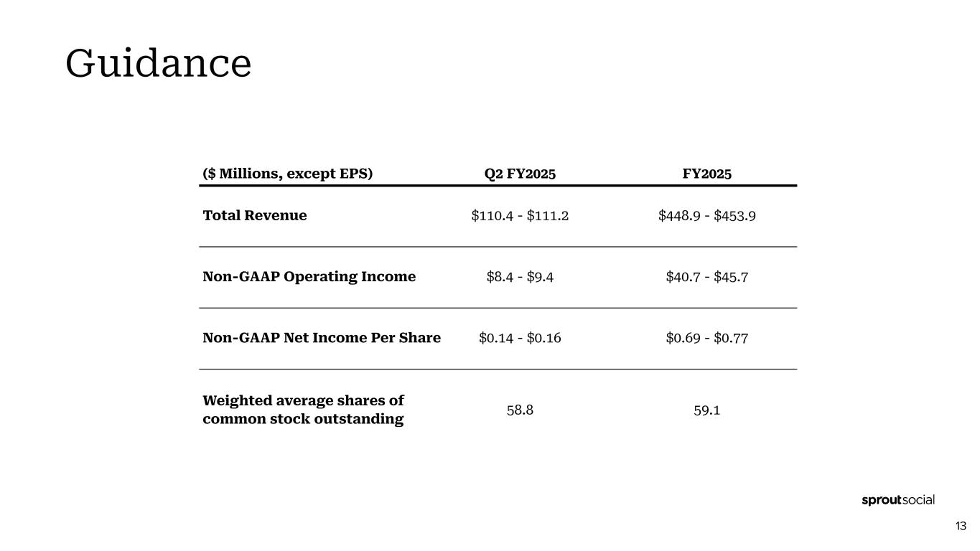
Task: Click the "($ Millions, except EPS)" header
Action: (x=288, y=174)
